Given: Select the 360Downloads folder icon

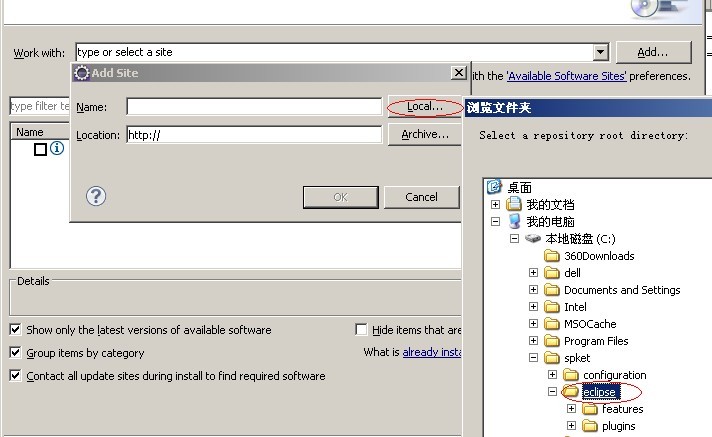Looking at the screenshot, I should (551, 256).
